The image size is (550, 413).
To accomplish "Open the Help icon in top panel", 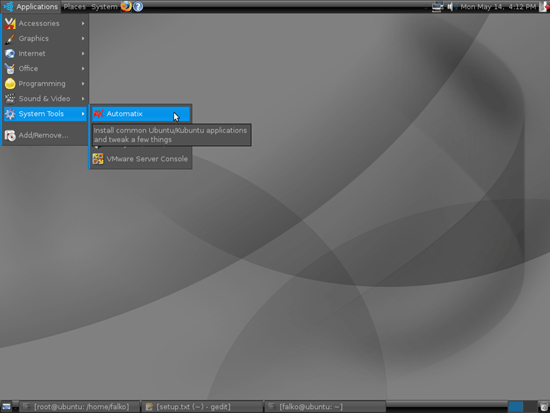I will click(x=138, y=6).
